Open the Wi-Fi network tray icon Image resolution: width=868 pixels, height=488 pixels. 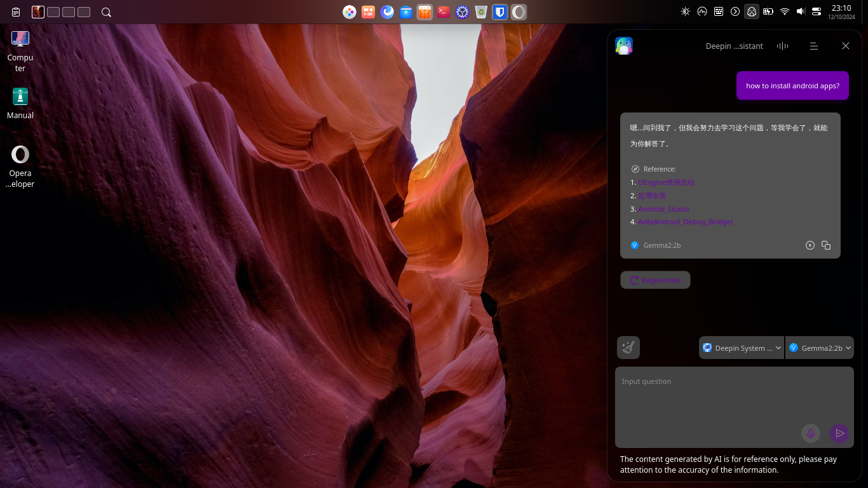coord(785,11)
